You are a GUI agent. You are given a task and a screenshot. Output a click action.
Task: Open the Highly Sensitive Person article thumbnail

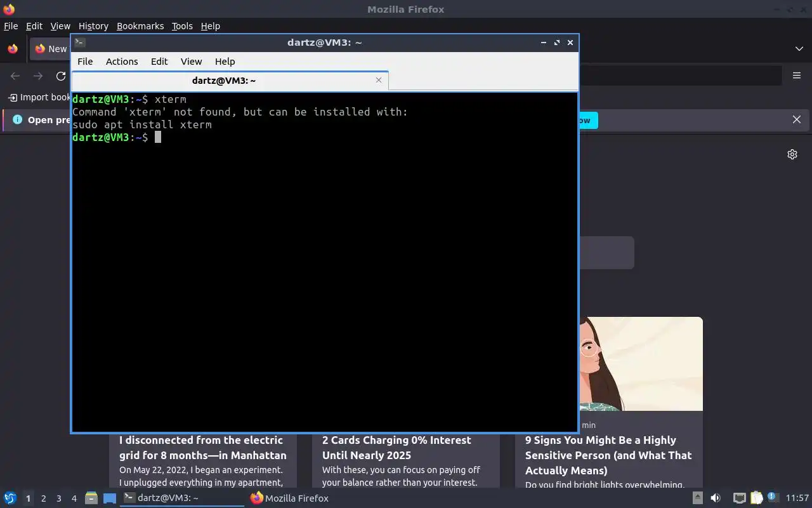tap(641, 364)
